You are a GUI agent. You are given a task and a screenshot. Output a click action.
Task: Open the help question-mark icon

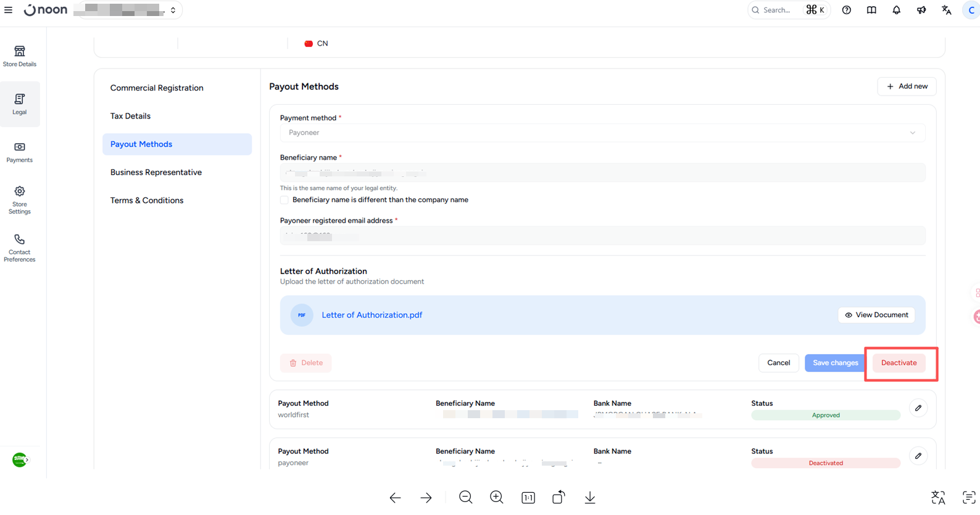click(x=847, y=10)
